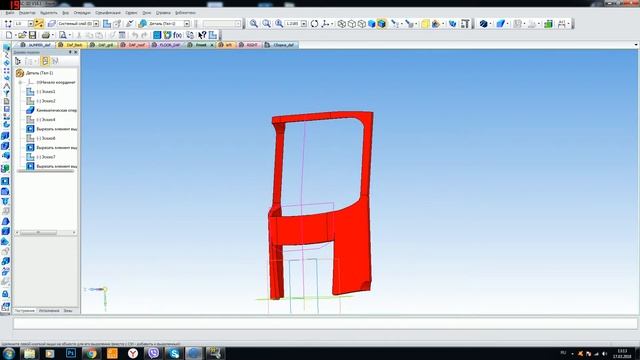
Task: Open the Редактор menu
Action: coord(27,13)
